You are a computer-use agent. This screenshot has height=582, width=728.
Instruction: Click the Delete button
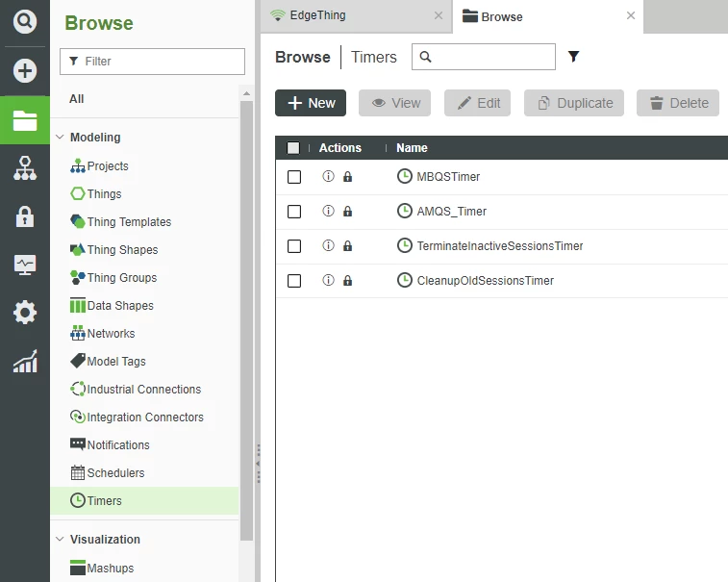coord(678,103)
